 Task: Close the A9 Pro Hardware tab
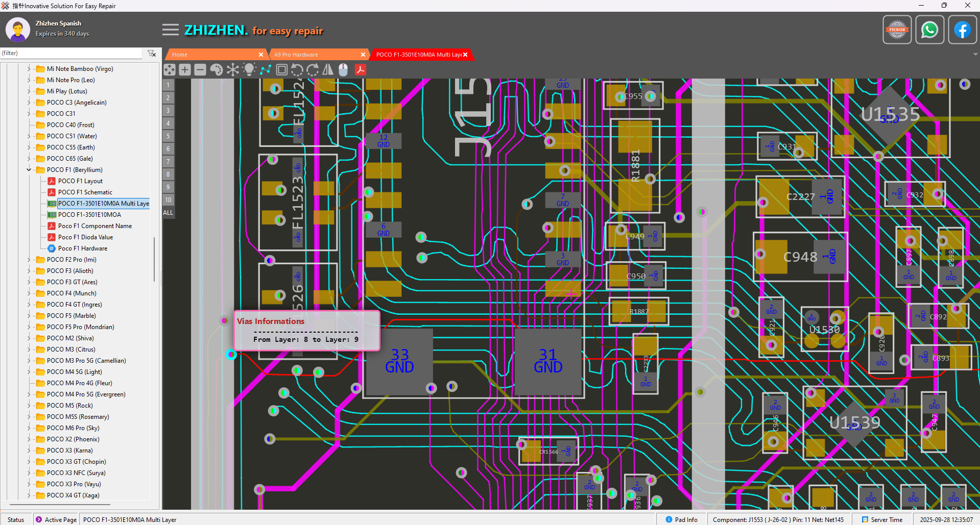pos(363,55)
